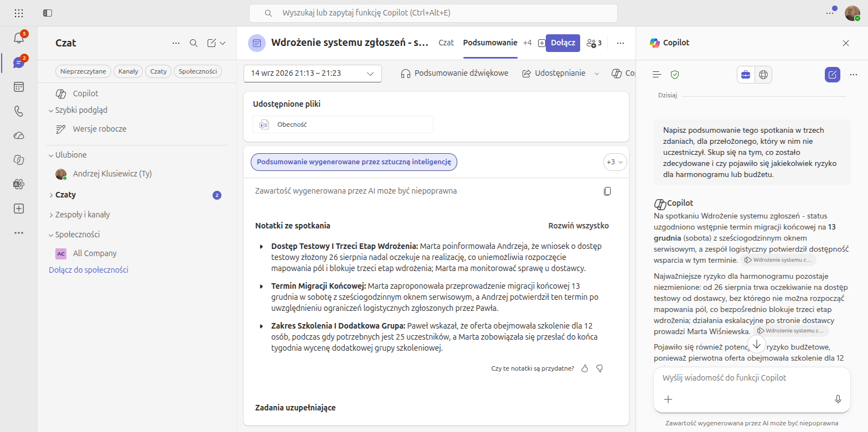
Task: Open the Copilot icon in left rail
Action: [19, 160]
